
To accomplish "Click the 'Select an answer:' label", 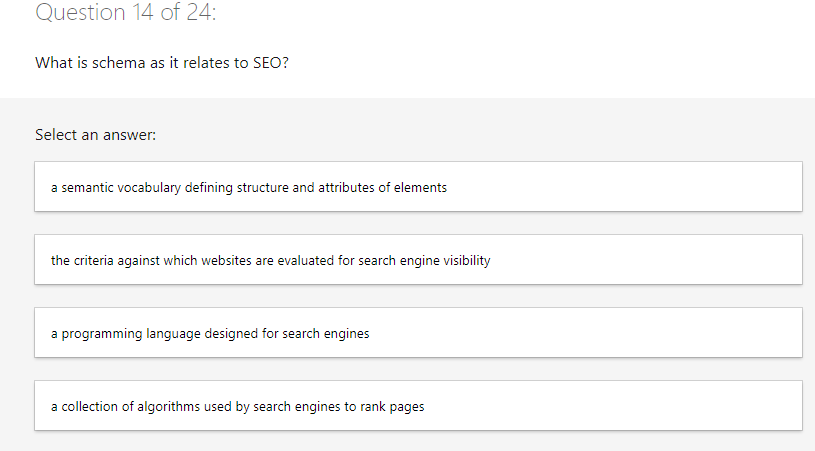I will pos(96,134).
